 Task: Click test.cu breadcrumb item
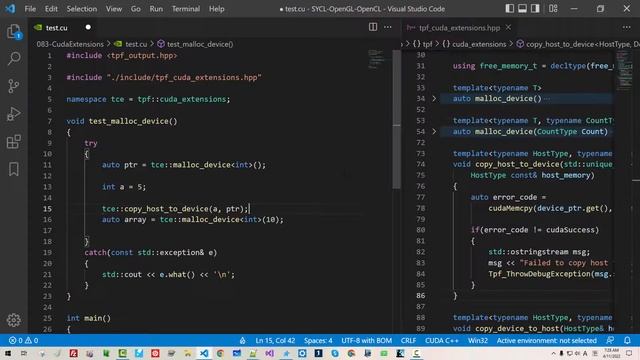136,44
